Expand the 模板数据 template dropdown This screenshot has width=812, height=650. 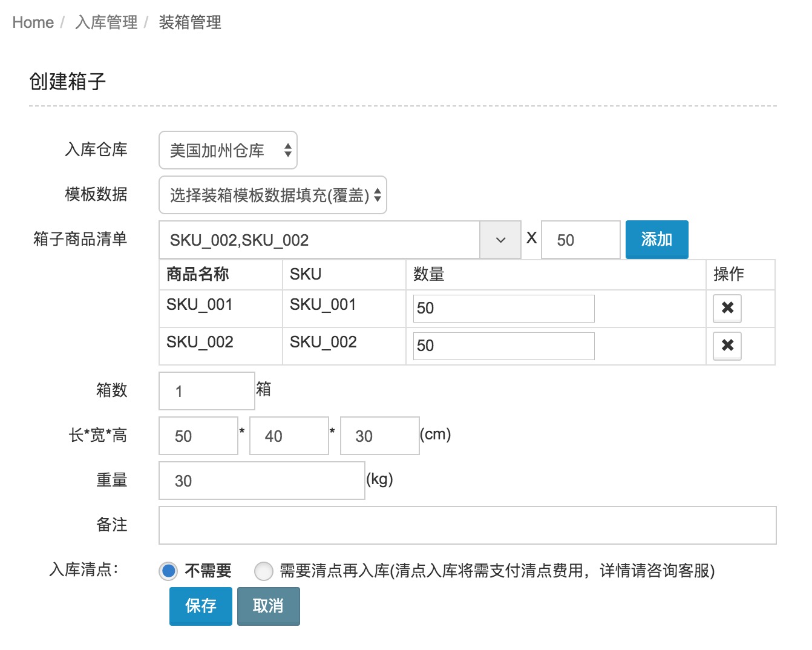(x=272, y=195)
